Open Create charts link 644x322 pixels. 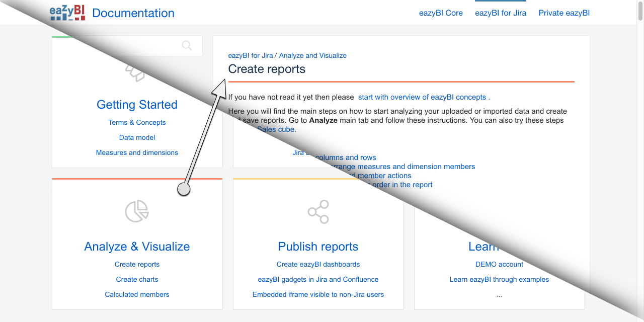137,279
